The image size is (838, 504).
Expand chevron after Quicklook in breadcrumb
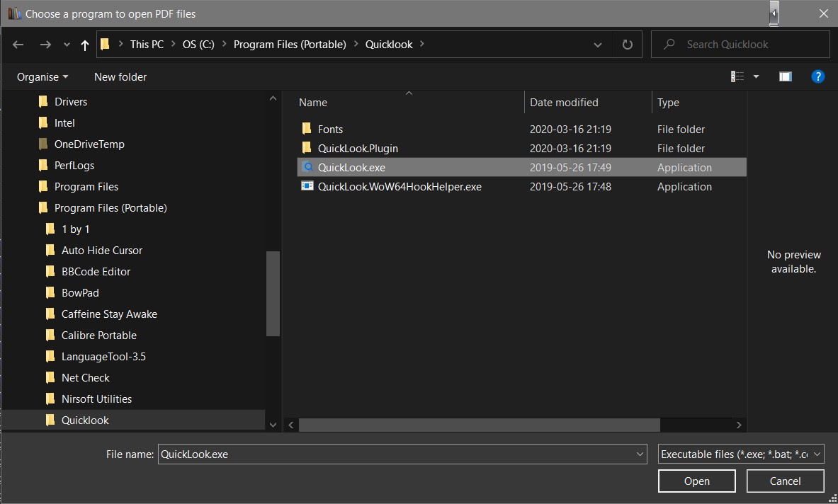422,45
